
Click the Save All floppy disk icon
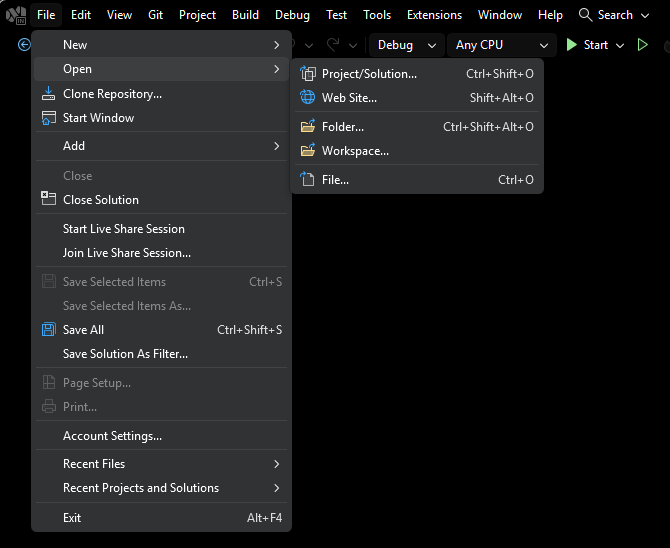click(x=48, y=330)
